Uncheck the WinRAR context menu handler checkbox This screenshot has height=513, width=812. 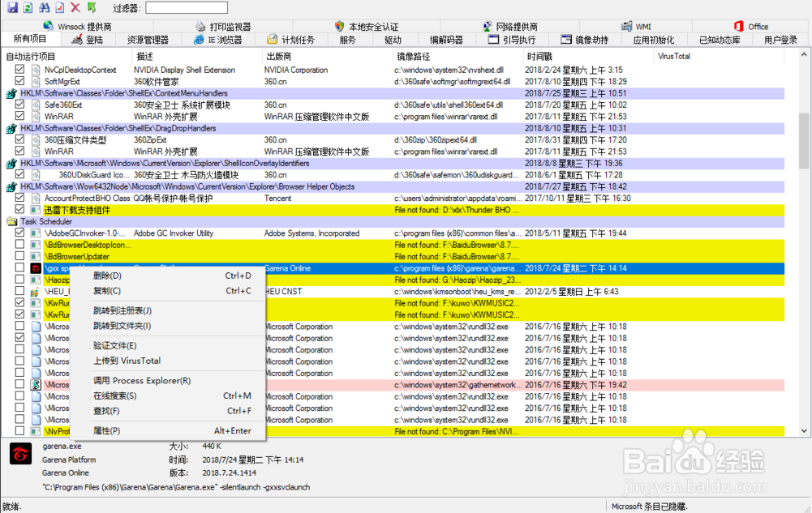click(x=19, y=116)
